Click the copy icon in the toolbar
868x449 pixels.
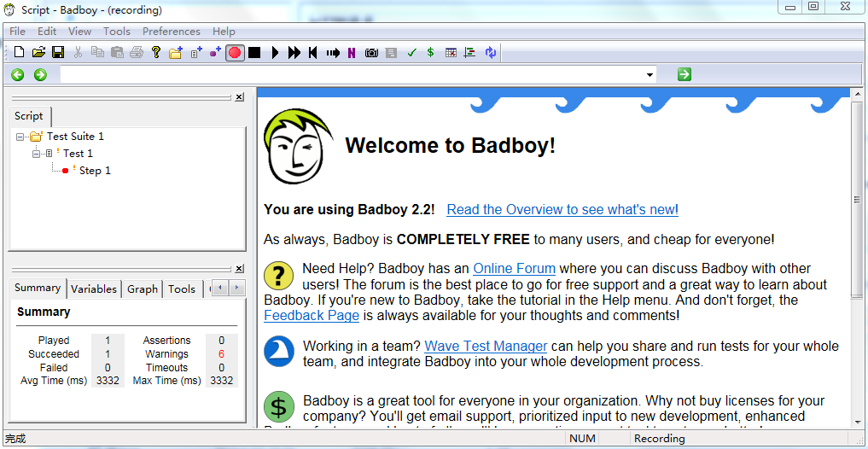tap(97, 53)
